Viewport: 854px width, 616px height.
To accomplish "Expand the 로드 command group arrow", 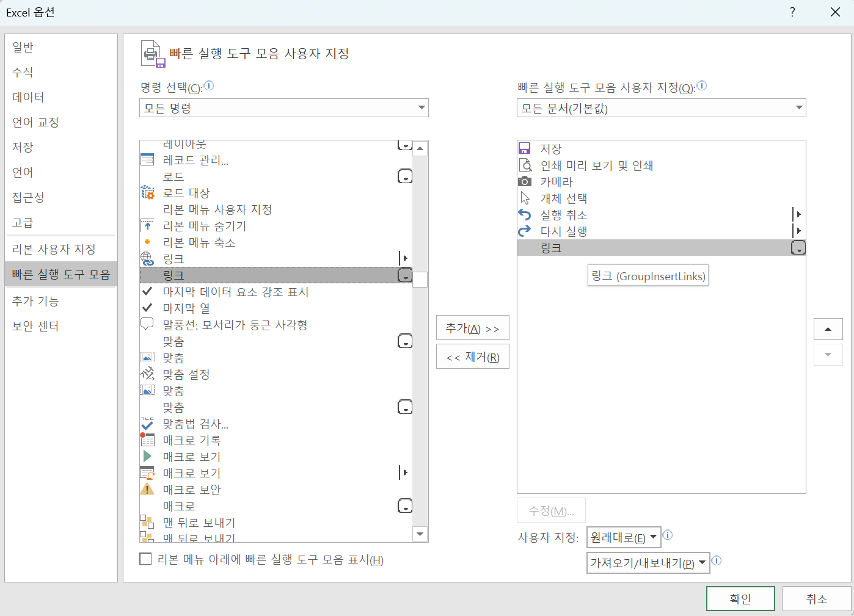I will 405,176.
